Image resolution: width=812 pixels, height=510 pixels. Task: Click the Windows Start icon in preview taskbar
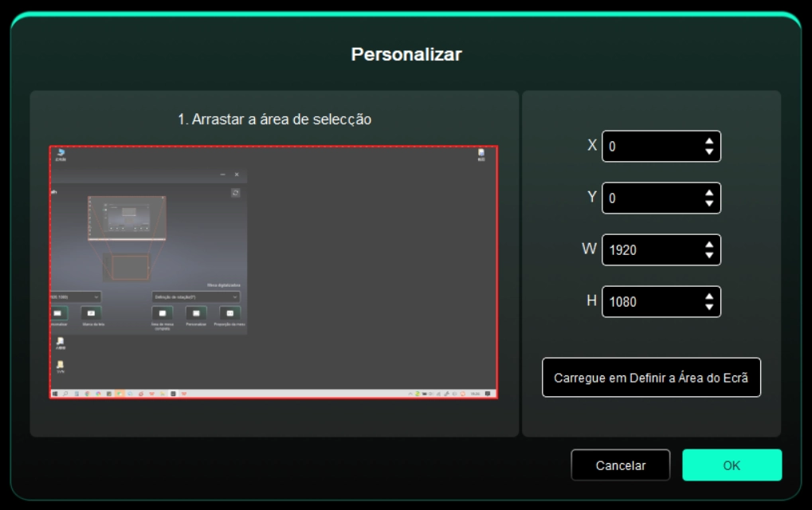click(56, 394)
